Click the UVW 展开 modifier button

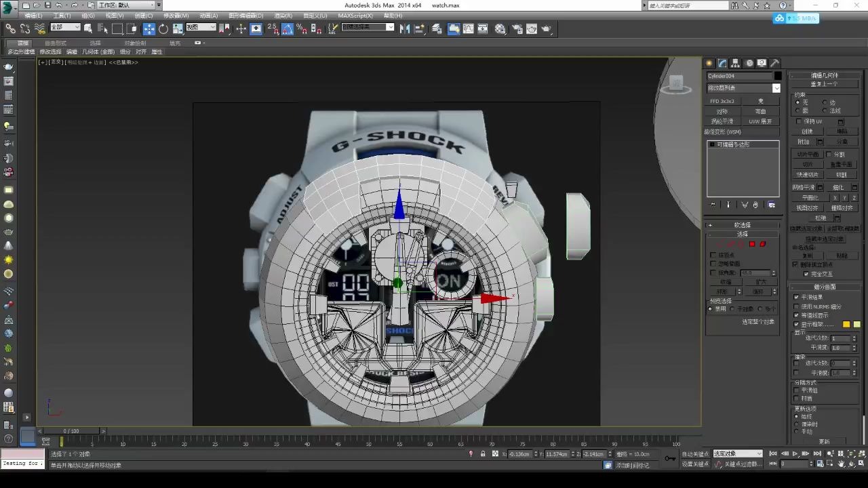[760, 121]
